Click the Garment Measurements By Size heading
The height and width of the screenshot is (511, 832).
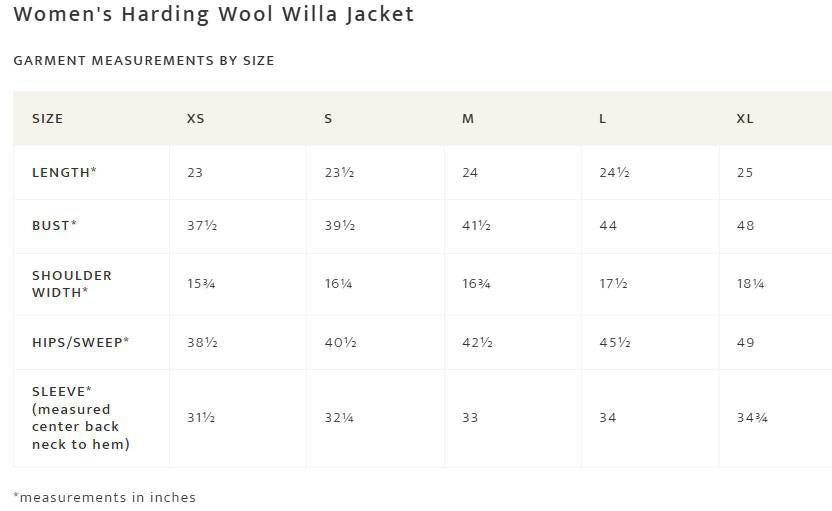pyautogui.click(x=143, y=61)
